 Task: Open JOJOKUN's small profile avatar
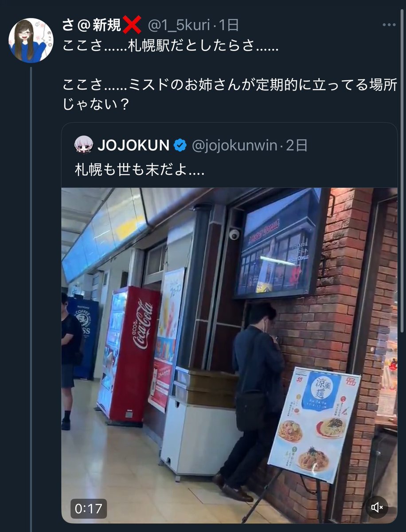point(83,145)
